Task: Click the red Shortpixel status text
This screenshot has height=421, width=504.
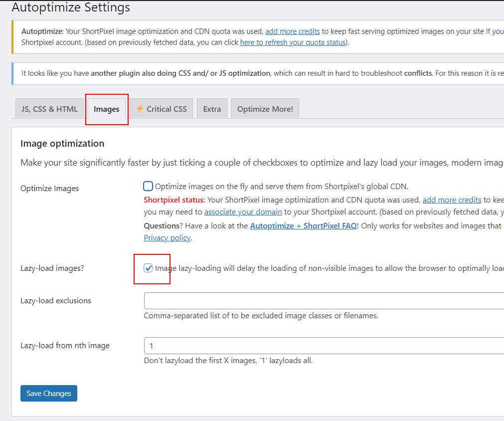Action: tap(174, 200)
